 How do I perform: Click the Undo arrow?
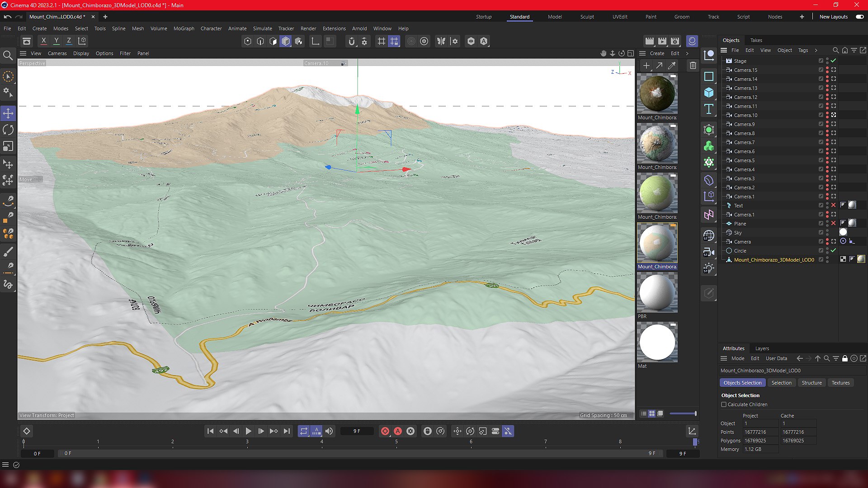(8, 17)
